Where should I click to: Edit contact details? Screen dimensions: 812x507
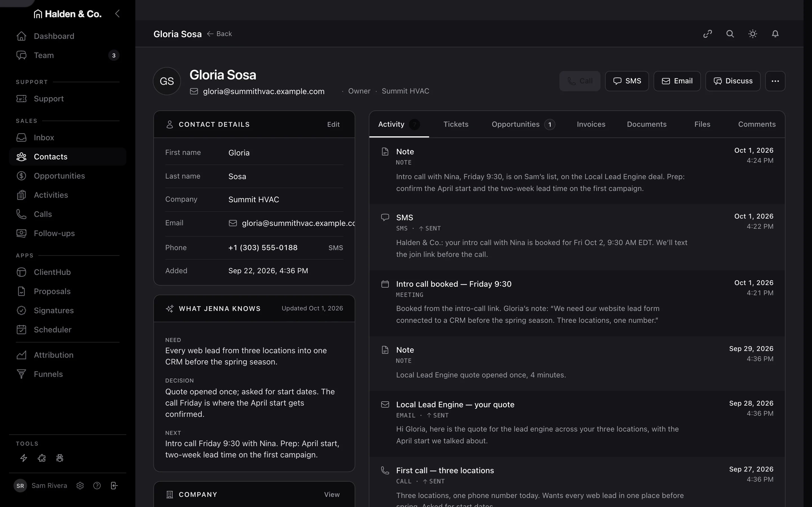pos(333,124)
